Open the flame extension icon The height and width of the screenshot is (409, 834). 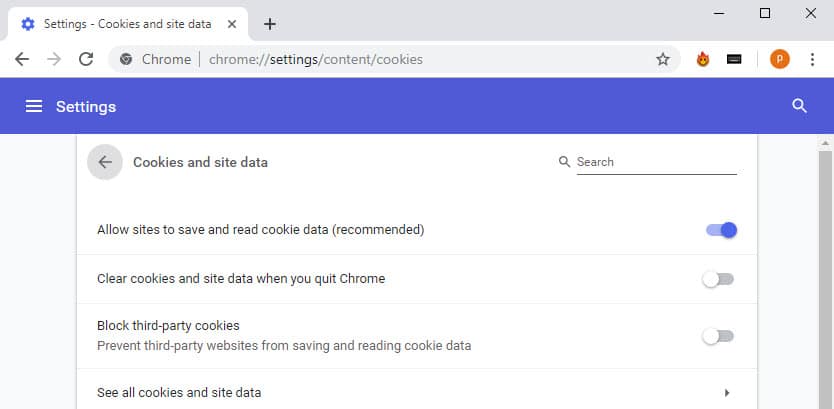(703, 59)
